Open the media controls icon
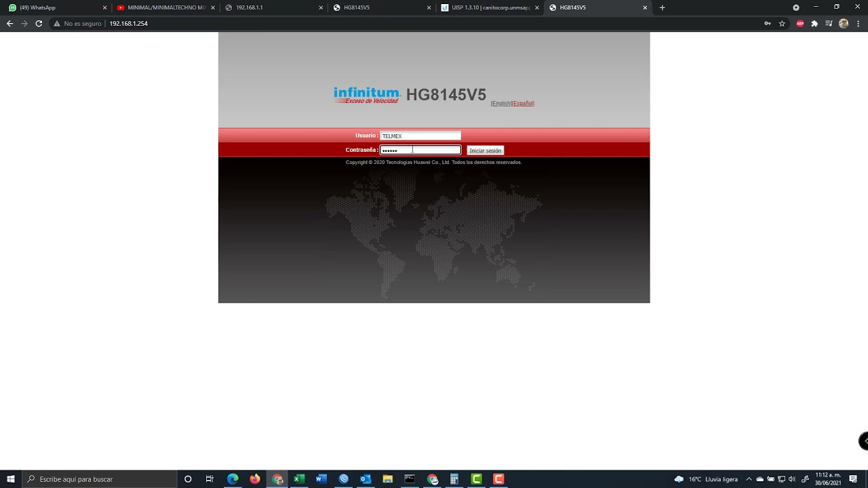 point(829,23)
